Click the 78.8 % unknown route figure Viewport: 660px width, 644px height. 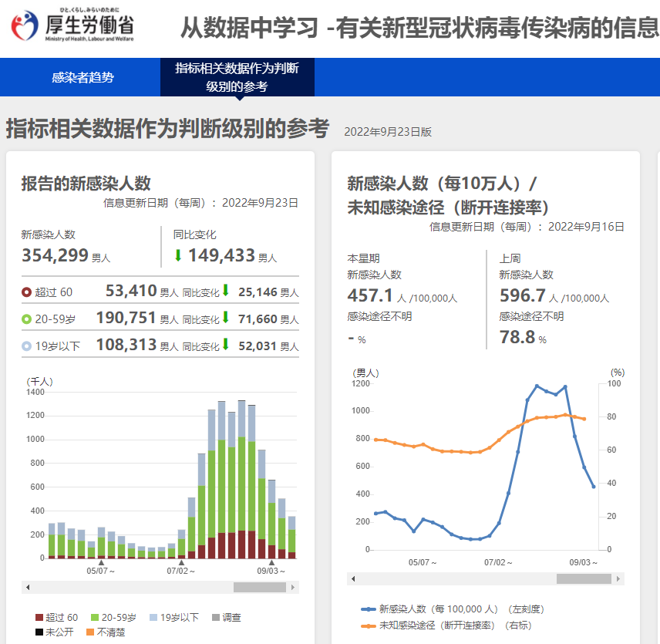point(523,337)
